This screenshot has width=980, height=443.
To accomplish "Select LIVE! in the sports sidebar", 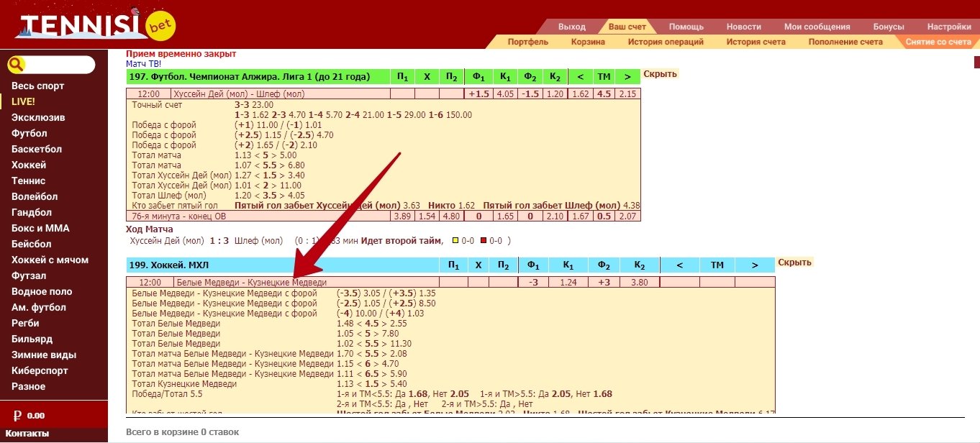I will [23, 101].
